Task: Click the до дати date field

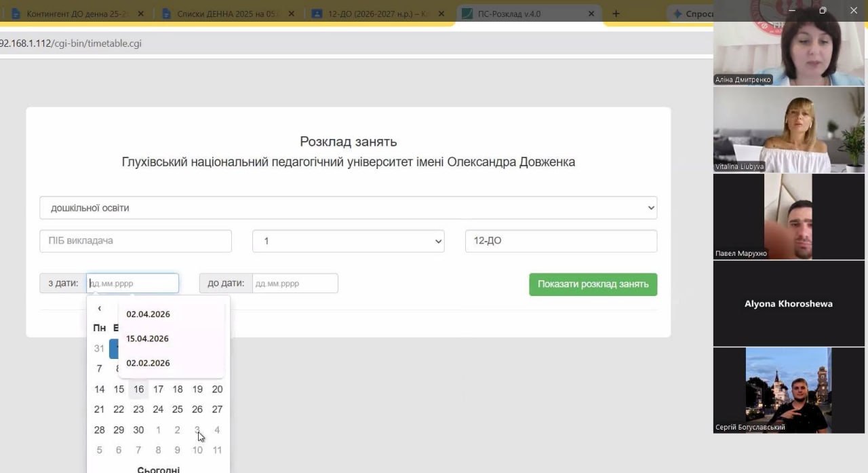Action: pyautogui.click(x=295, y=283)
